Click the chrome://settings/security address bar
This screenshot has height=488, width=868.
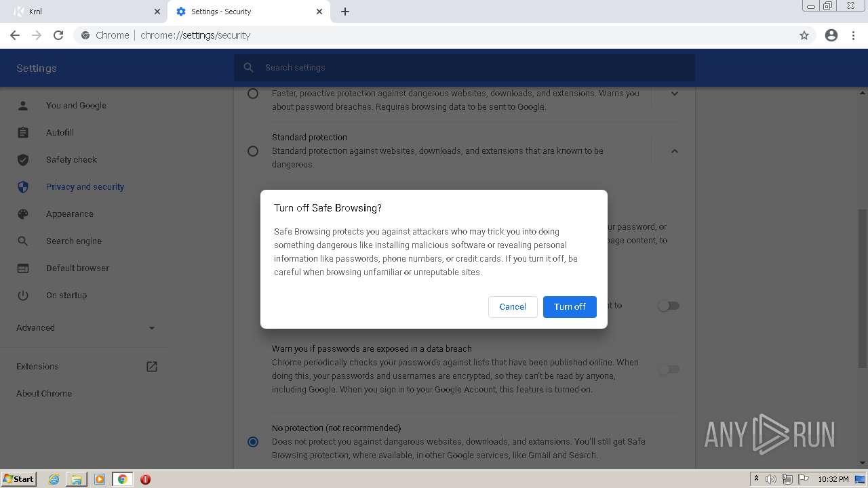point(434,35)
